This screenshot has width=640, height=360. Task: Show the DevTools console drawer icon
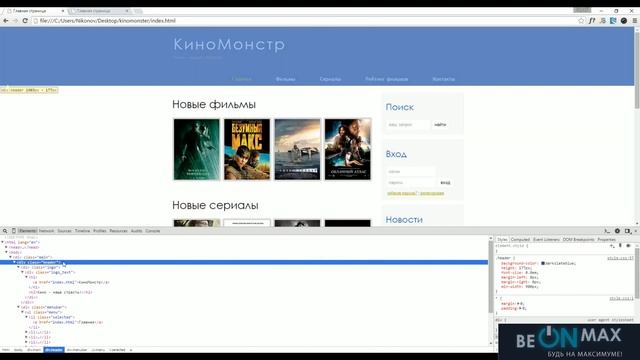click(607, 231)
